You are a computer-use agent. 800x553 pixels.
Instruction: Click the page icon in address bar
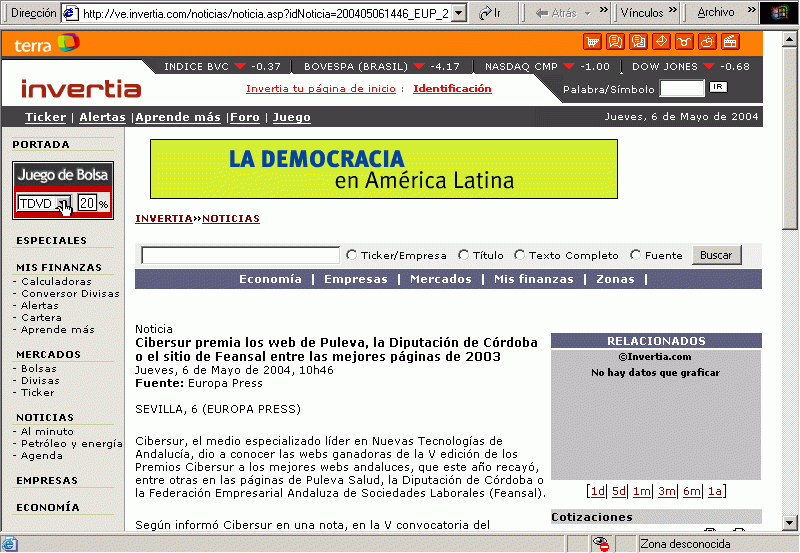click(x=70, y=13)
